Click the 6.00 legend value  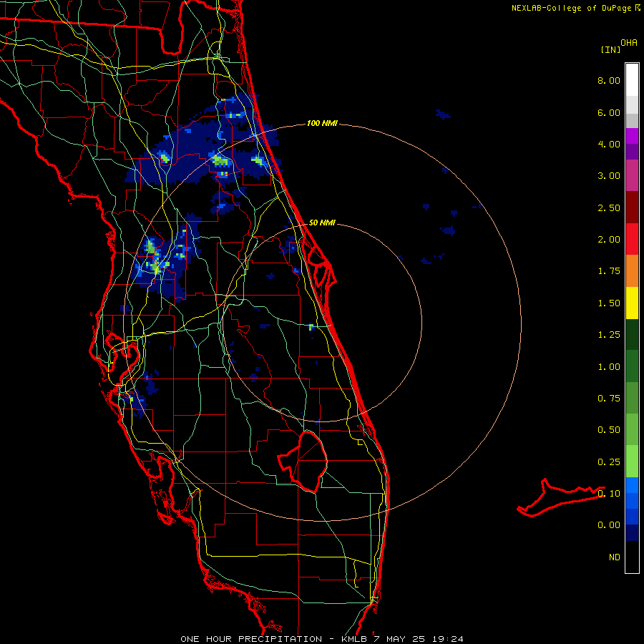coord(609,112)
